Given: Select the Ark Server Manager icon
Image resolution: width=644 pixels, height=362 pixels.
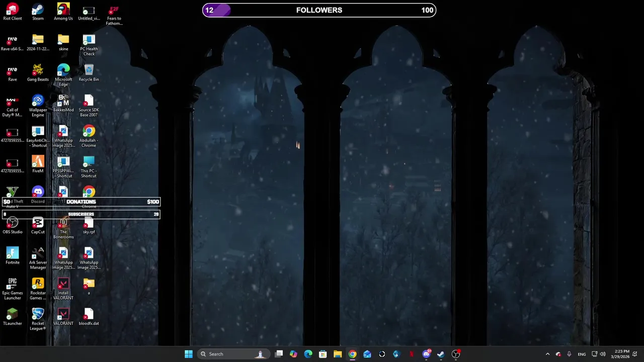Looking at the screenshot, I should click(38, 259).
